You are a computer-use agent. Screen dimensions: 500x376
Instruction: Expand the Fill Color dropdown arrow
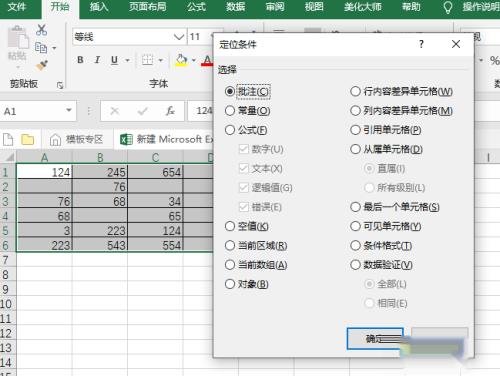coord(194,60)
